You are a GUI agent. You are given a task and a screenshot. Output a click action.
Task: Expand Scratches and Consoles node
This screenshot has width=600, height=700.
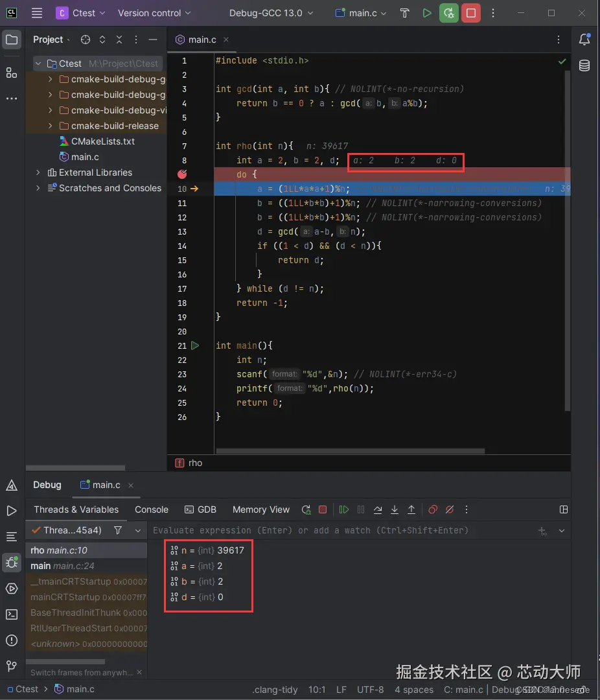coord(38,188)
